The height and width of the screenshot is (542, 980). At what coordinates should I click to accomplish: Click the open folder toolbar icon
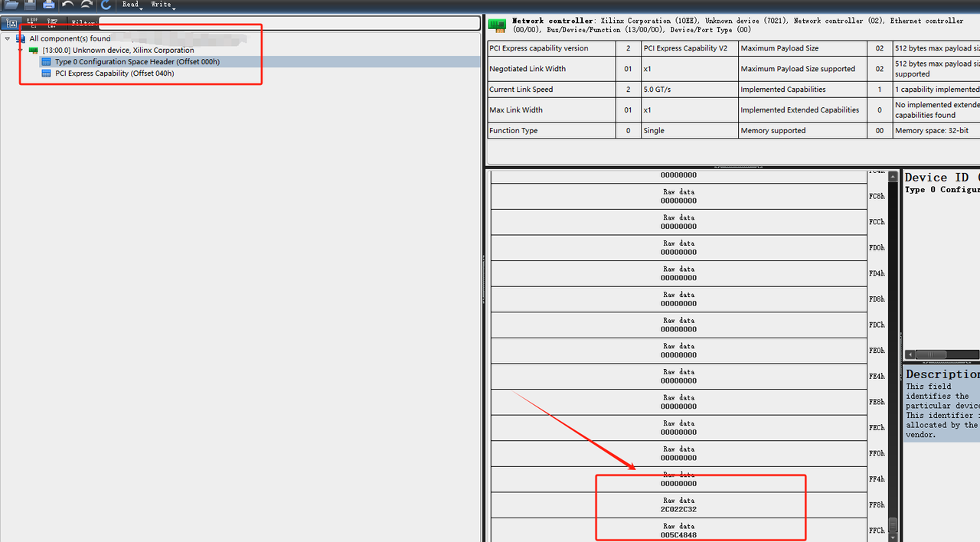click(11, 5)
